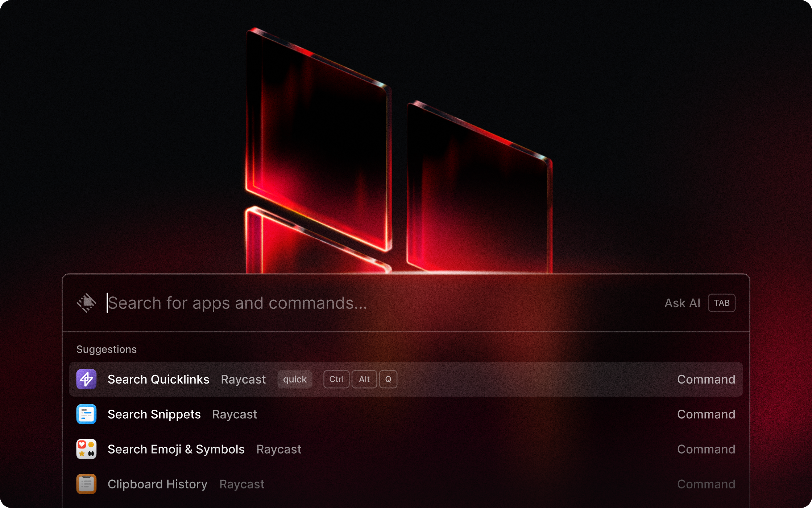The width and height of the screenshot is (812, 508).
Task: Open Search Emoji & Symbols entry
Action: tap(176, 449)
